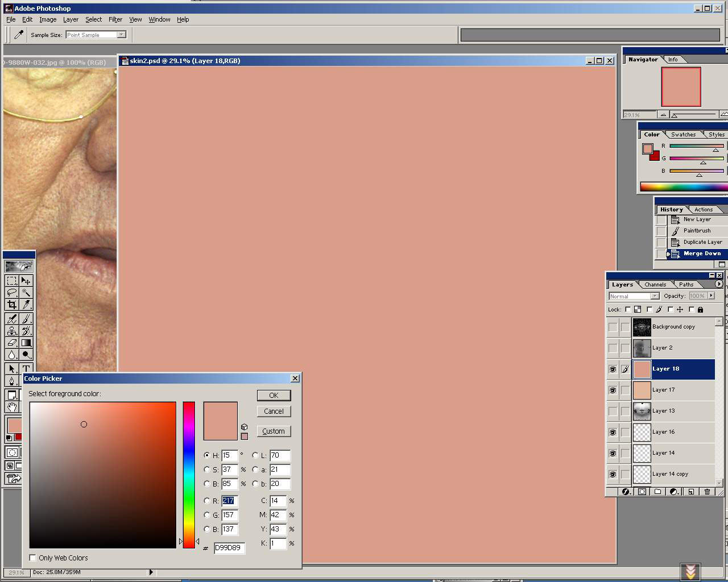
Task: Expand the Layers panel flyout menu arrow
Action: (719, 284)
